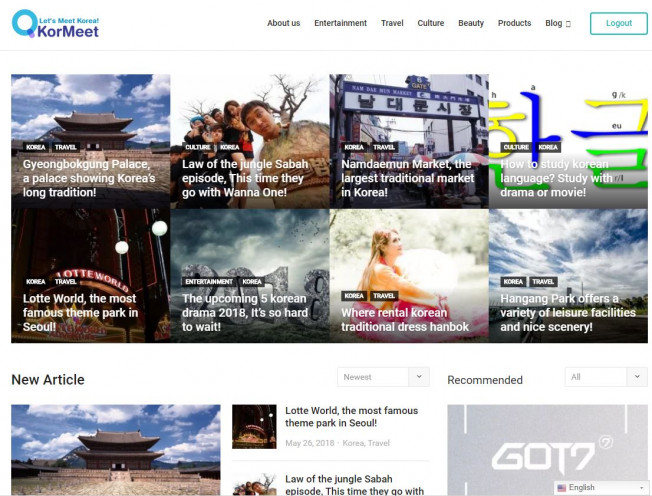The height and width of the screenshot is (496, 652).
Task: Open the GOT7 recommended image
Action: 546,450
